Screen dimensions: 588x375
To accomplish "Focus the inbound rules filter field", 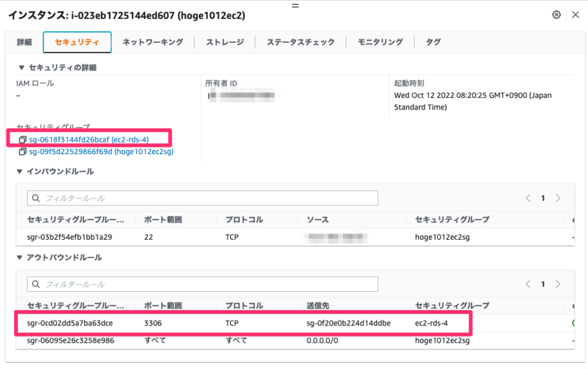I will point(203,198).
